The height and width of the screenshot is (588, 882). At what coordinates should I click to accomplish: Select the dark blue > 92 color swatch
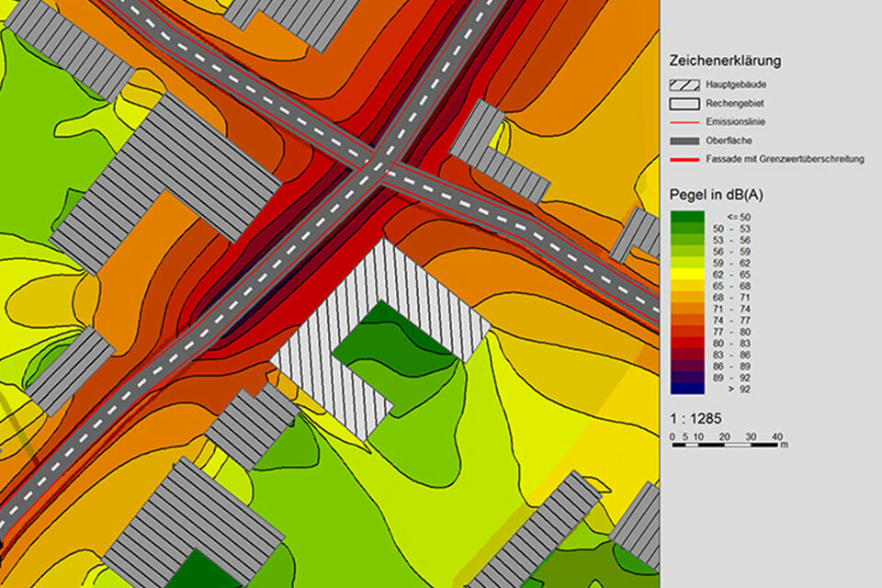[x=687, y=387]
